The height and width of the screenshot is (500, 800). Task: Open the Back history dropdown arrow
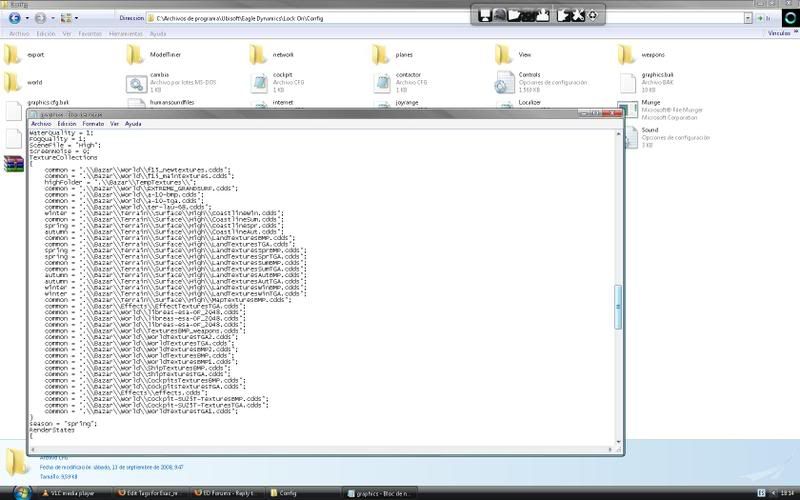[27, 18]
